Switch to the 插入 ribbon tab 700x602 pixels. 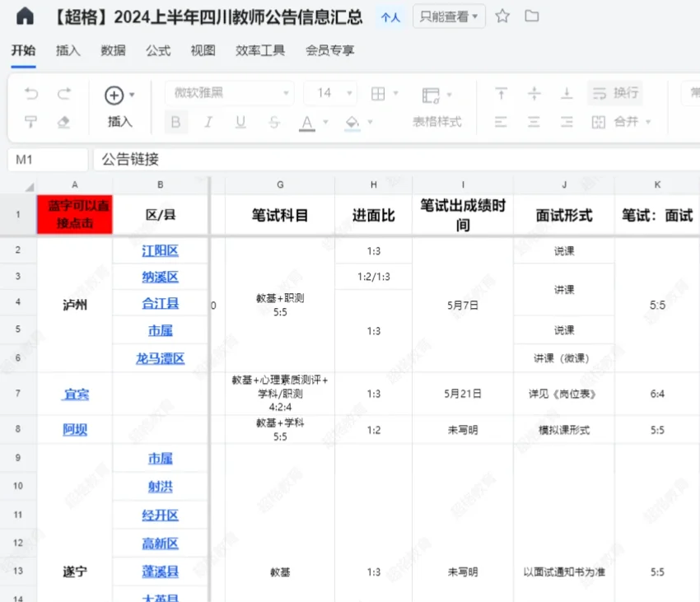point(68,51)
